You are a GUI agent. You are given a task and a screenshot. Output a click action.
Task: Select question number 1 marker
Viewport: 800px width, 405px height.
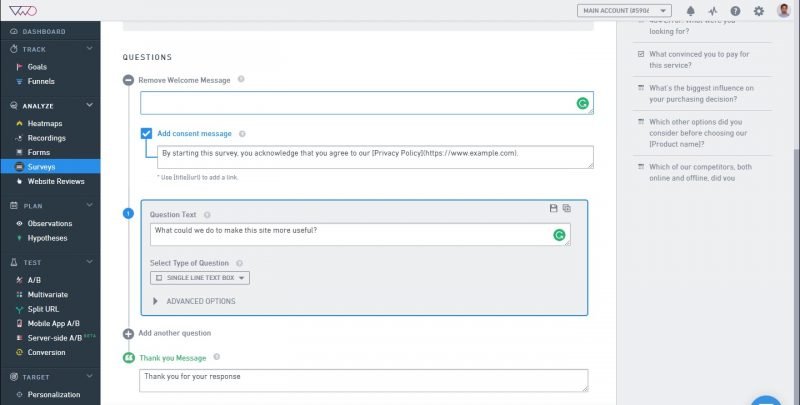point(128,213)
